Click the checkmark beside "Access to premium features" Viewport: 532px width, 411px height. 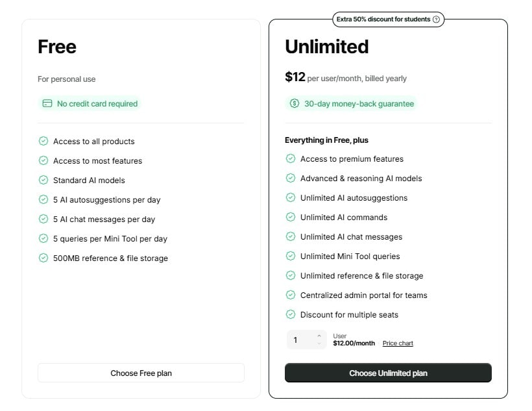point(290,158)
